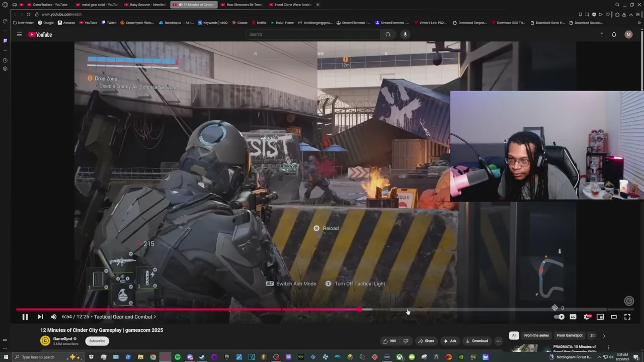Open Spotify from the taskbar
This screenshot has height=362, width=644.
coord(178,357)
